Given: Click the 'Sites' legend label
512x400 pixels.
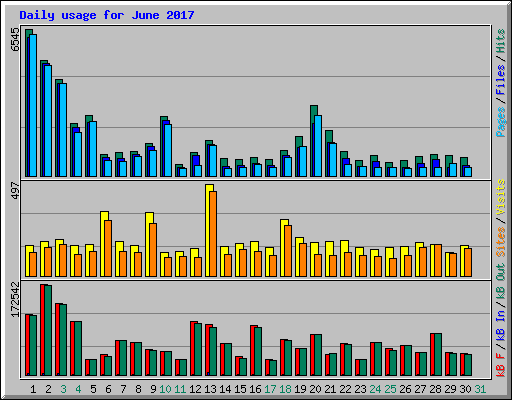Looking at the screenshot, I should point(501,242).
